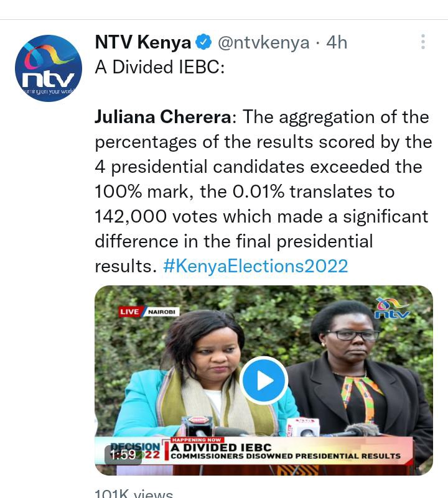Click the 101K views count
Image resolution: width=448 pixels, height=498 pixels.
[x=134, y=494]
